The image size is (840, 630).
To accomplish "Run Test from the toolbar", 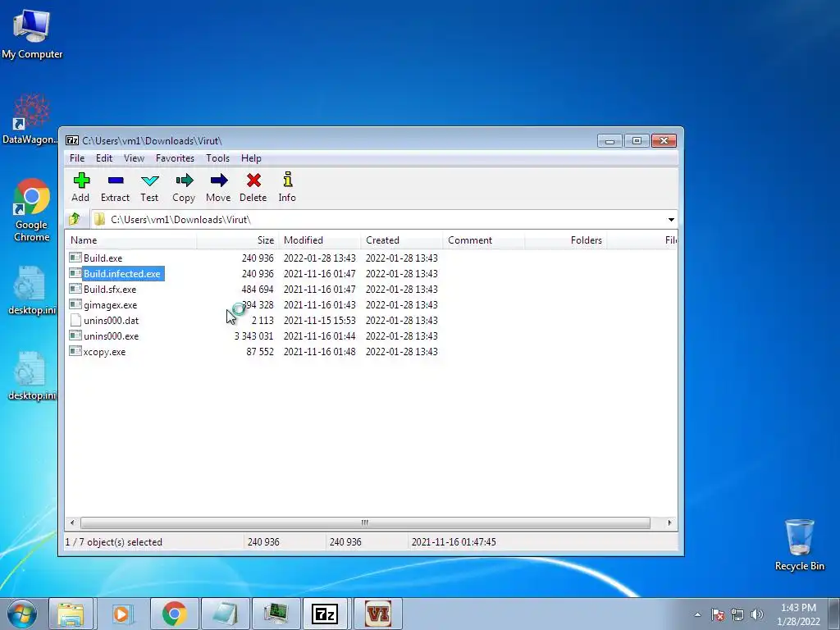I will coord(149,180).
